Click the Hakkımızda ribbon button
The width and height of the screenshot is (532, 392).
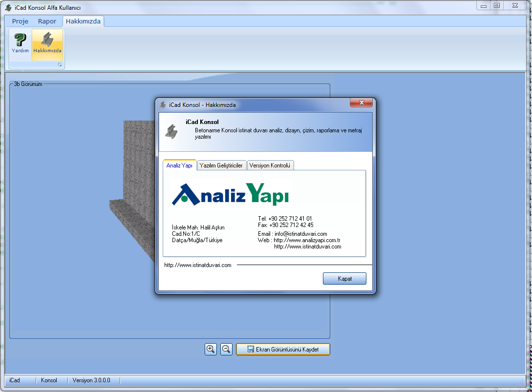pyautogui.click(x=47, y=44)
